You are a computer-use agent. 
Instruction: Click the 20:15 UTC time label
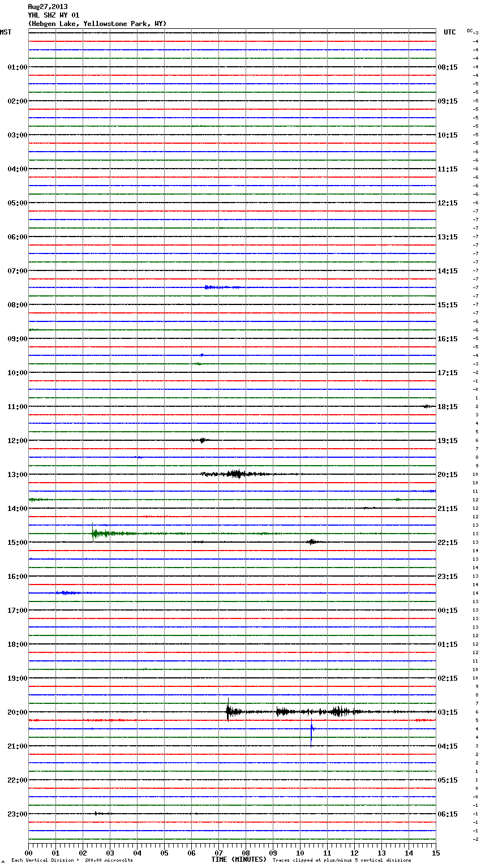448,474
